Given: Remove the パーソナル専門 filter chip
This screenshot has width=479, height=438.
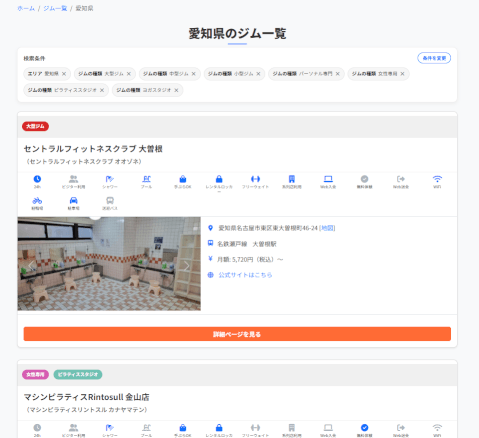Looking at the screenshot, I should coord(338,74).
